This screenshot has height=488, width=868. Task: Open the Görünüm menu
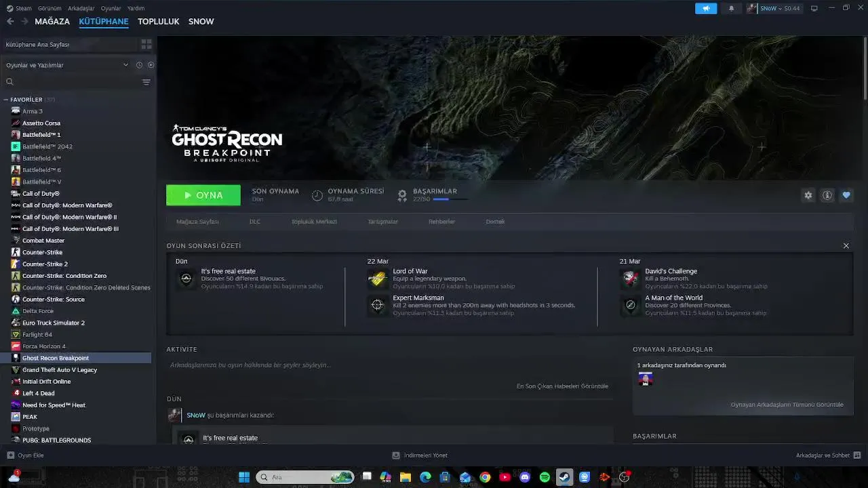(50, 8)
